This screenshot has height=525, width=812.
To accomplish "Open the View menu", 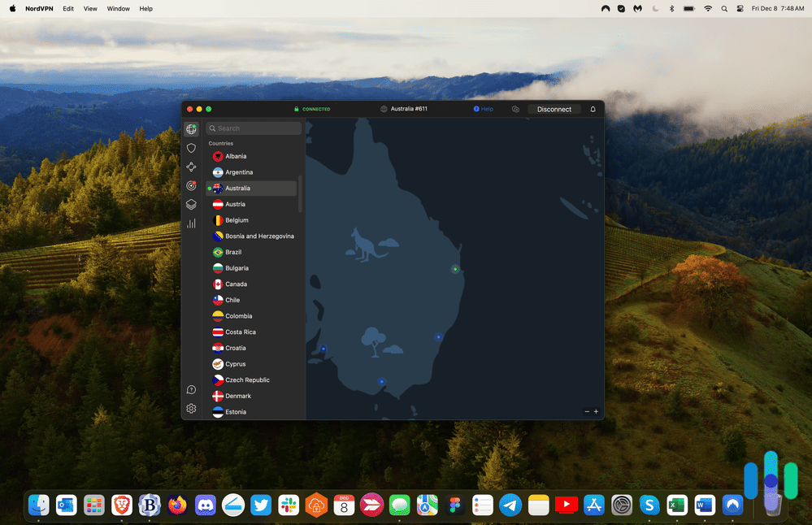I will pyautogui.click(x=90, y=8).
